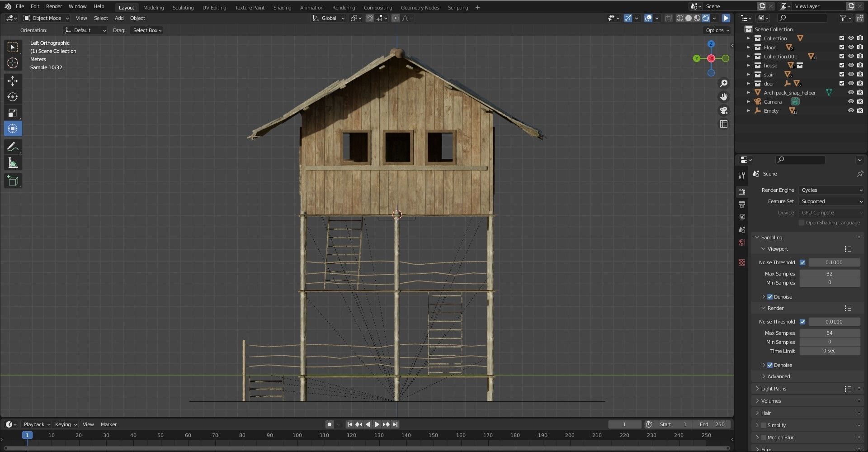Expand the Hair panel

766,413
